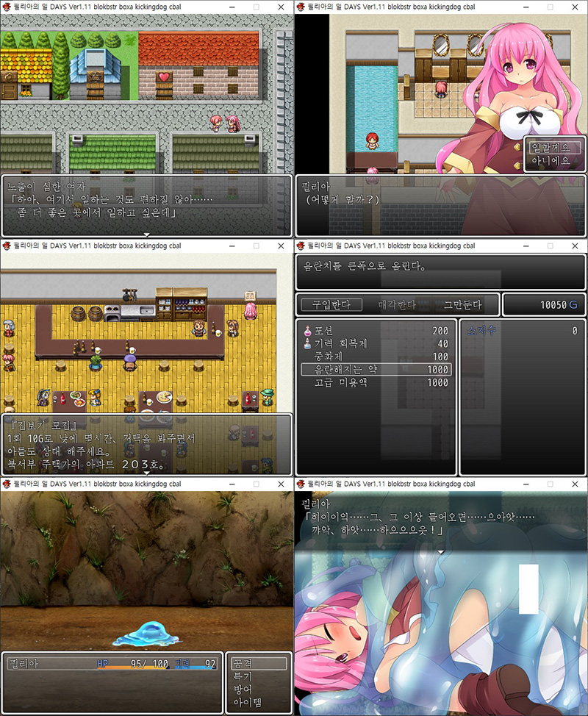Click the bottle icon next to 기력 회복제
The image size is (588, 716).
point(307,344)
